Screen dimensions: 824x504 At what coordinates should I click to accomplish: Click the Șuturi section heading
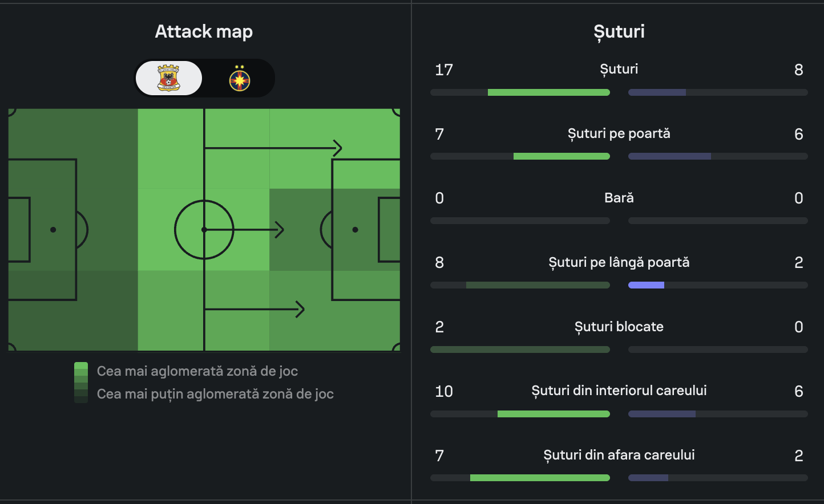619,31
